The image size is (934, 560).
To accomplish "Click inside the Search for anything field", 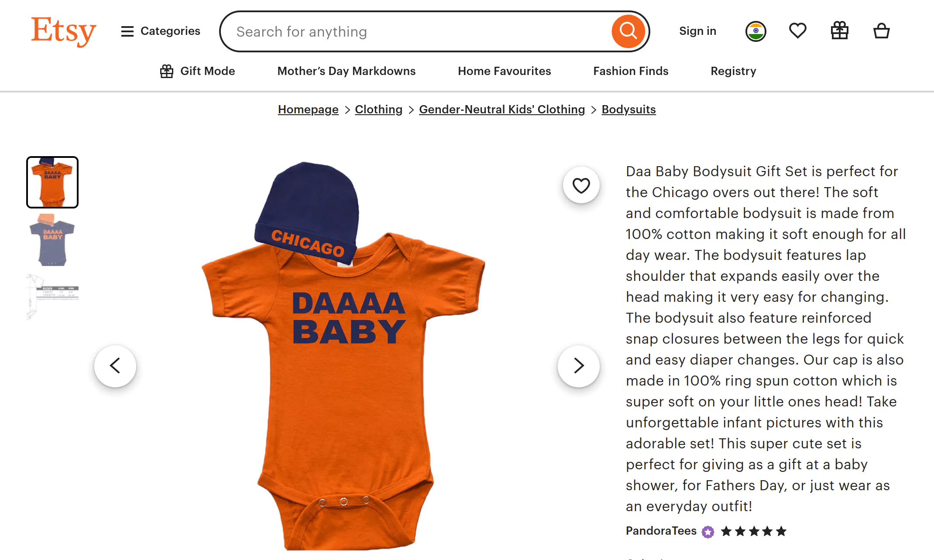I will point(393,31).
